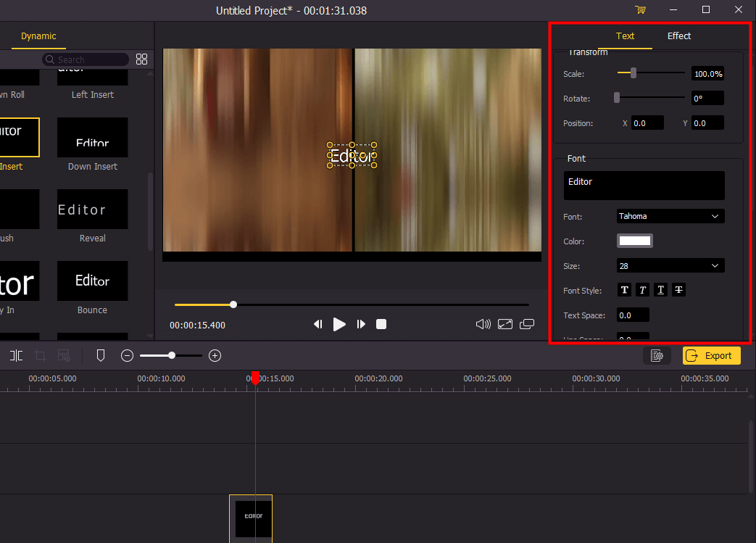Open the mosaic tool icon

click(64, 356)
